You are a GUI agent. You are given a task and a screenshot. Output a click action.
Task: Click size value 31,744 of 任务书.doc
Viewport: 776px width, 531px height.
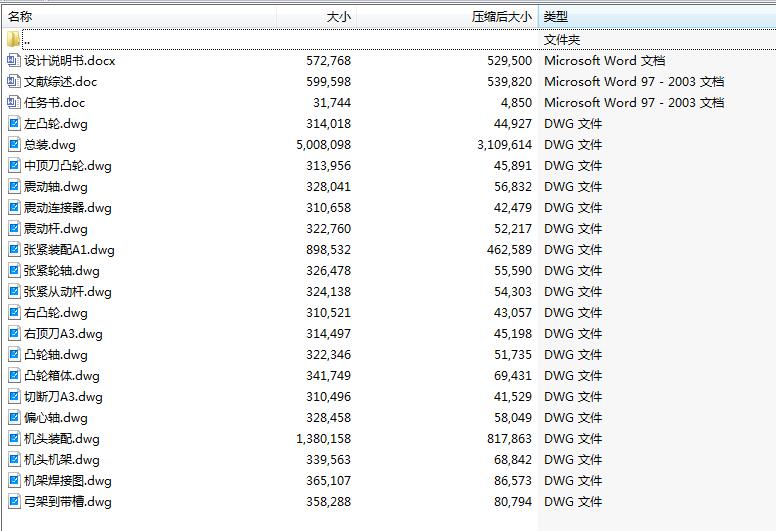pos(332,103)
